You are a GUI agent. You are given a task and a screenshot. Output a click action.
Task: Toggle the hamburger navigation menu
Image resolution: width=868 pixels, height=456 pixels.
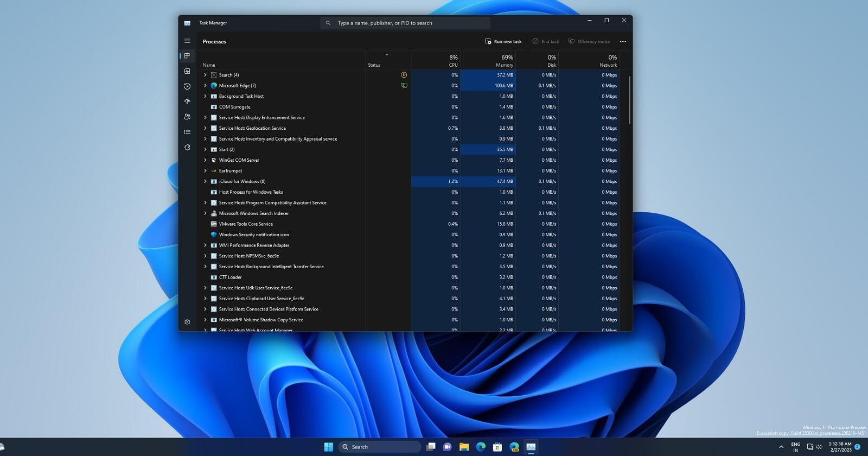(187, 41)
